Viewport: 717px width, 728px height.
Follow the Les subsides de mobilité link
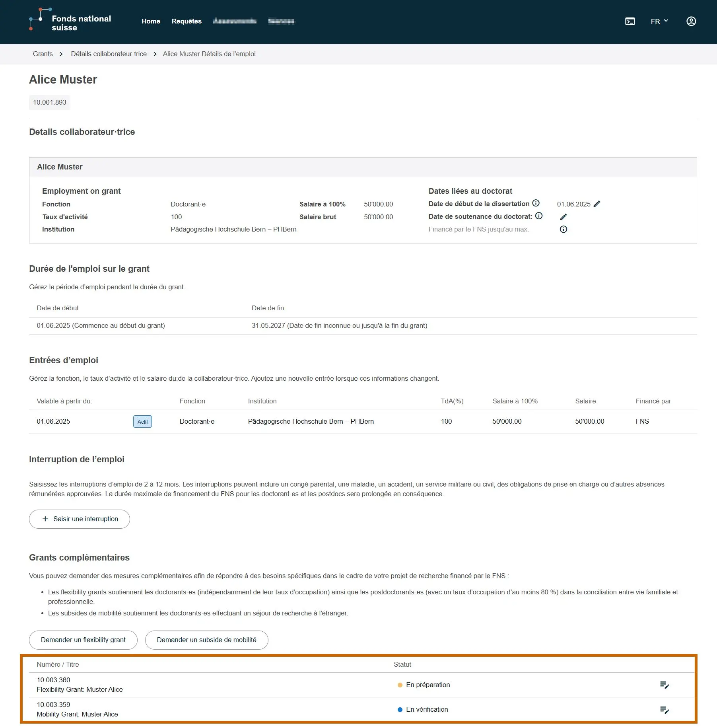pyautogui.click(x=85, y=613)
